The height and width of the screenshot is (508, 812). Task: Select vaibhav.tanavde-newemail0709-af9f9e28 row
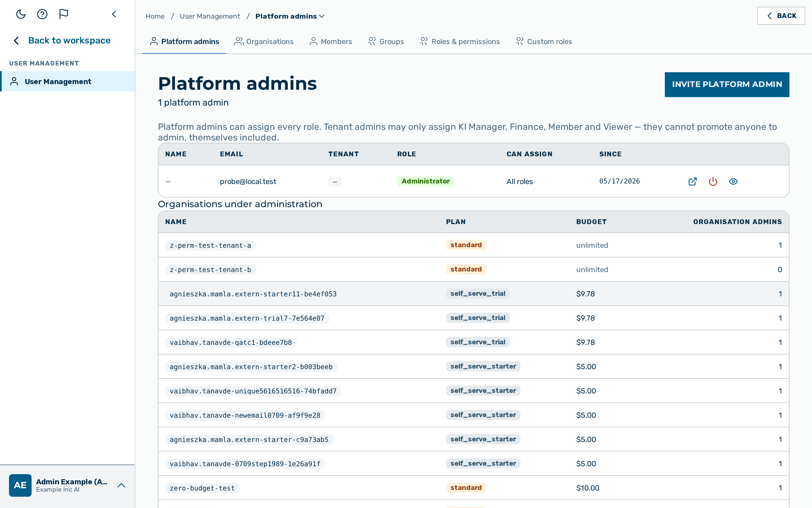pos(473,415)
